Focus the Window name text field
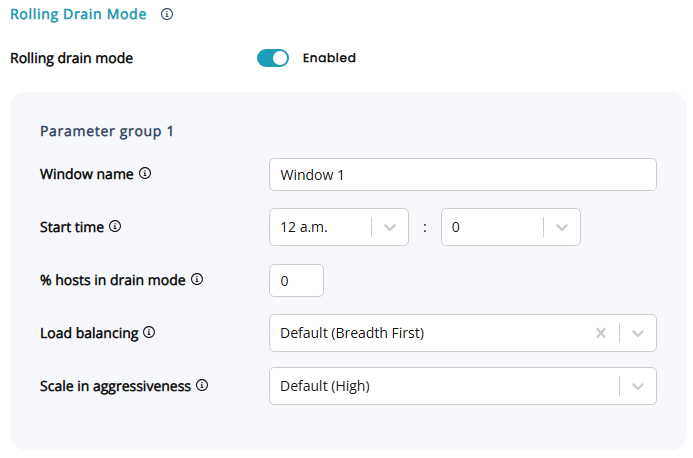The width and height of the screenshot is (693, 458). 463,175
